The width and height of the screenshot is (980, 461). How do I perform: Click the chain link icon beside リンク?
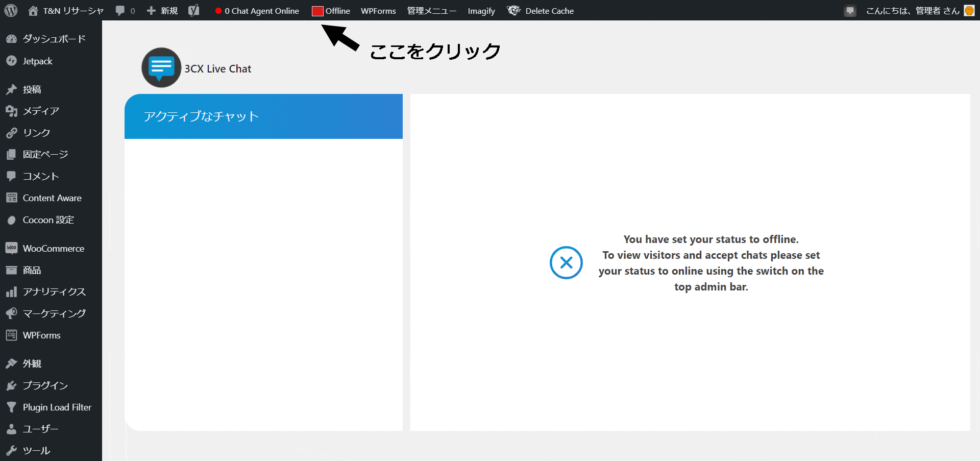click(11, 133)
